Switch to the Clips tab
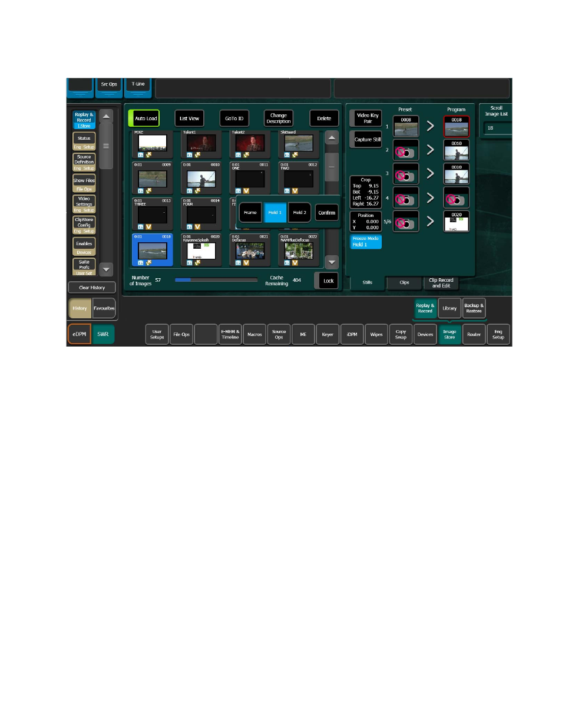 click(x=404, y=282)
